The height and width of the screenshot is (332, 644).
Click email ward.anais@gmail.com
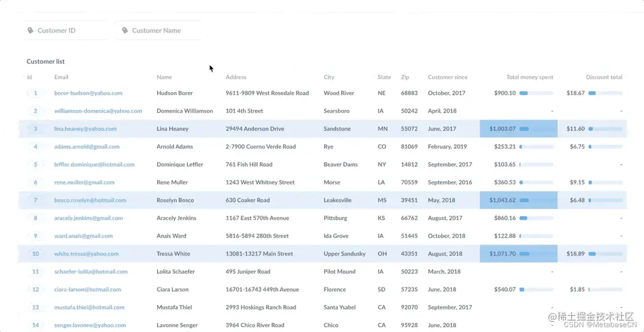point(83,236)
